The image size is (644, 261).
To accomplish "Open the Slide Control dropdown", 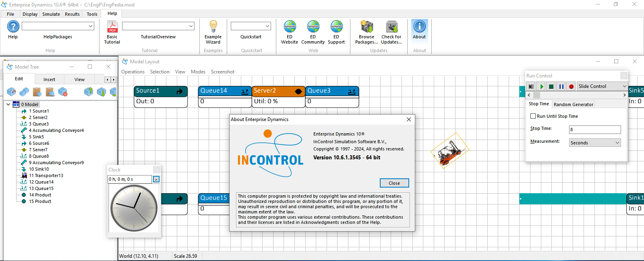I will click(602, 86).
